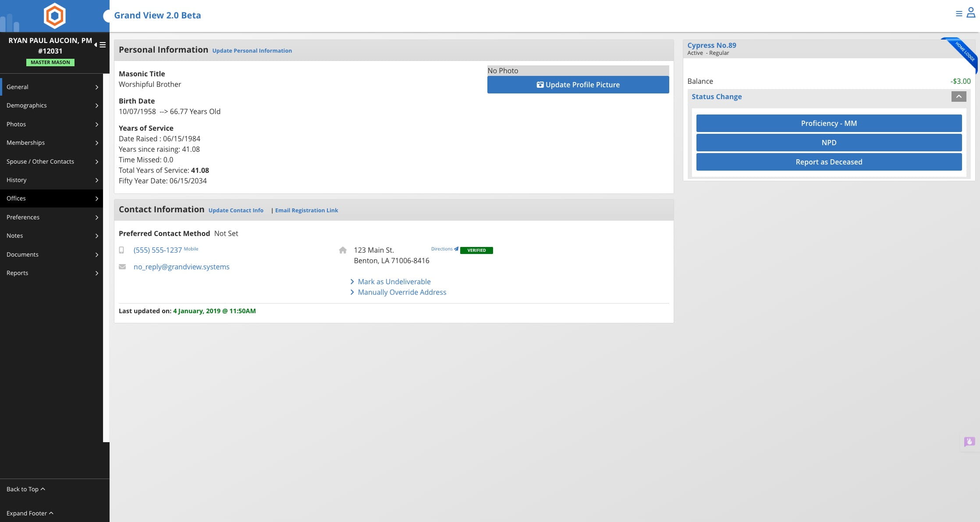This screenshot has height=522, width=980.
Task: Open the Demographics sidebar menu
Action: click(x=52, y=105)
